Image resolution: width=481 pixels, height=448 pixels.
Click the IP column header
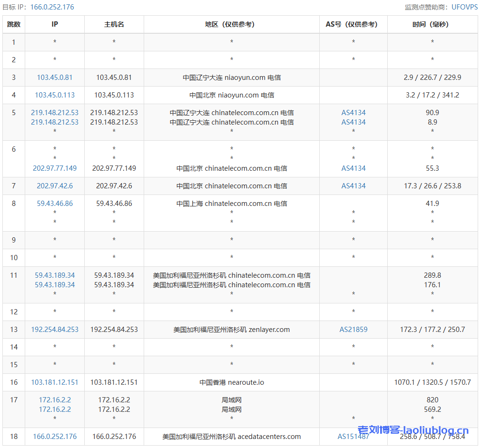pyautogui.click(x=55, y=25)
